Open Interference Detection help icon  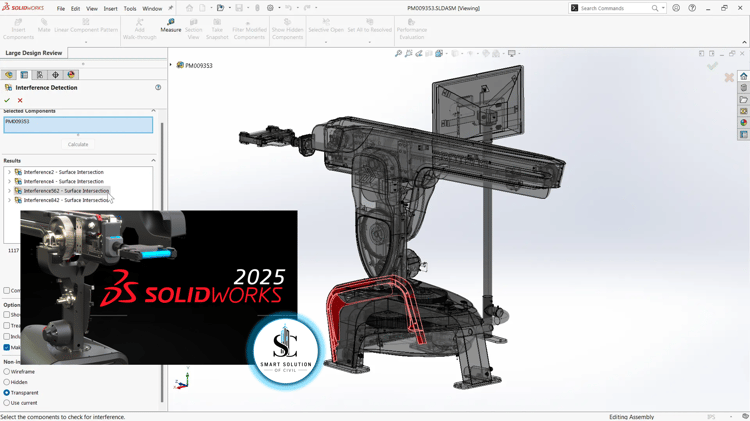tap(158, 88)
